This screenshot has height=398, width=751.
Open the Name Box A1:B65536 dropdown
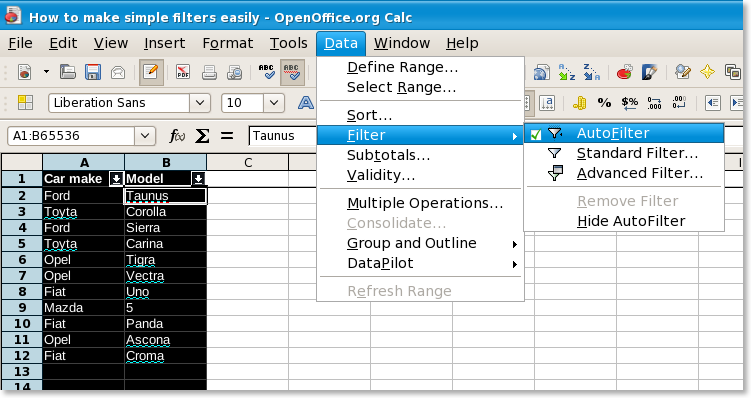(x=145, y=136)
